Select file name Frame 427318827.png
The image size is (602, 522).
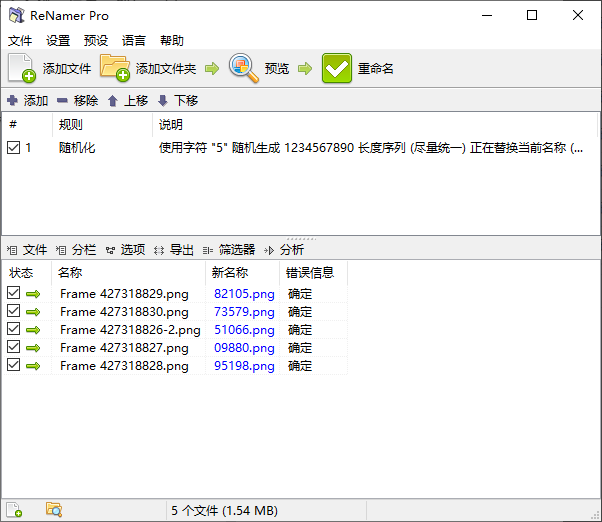point(124,348)
